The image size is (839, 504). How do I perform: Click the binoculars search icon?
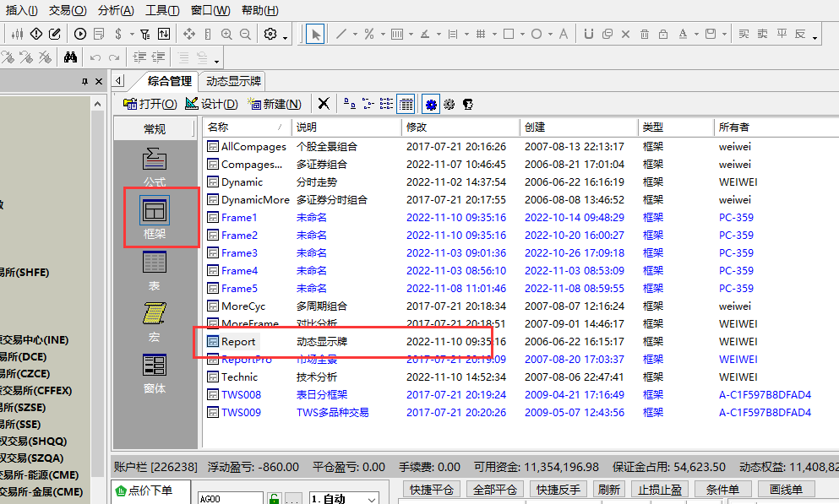click(x=70, y=57)
